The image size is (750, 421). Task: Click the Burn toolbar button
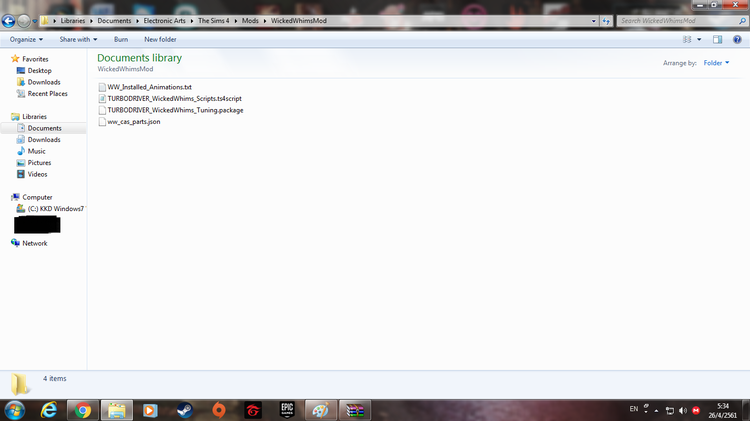(x=121, y=40)
